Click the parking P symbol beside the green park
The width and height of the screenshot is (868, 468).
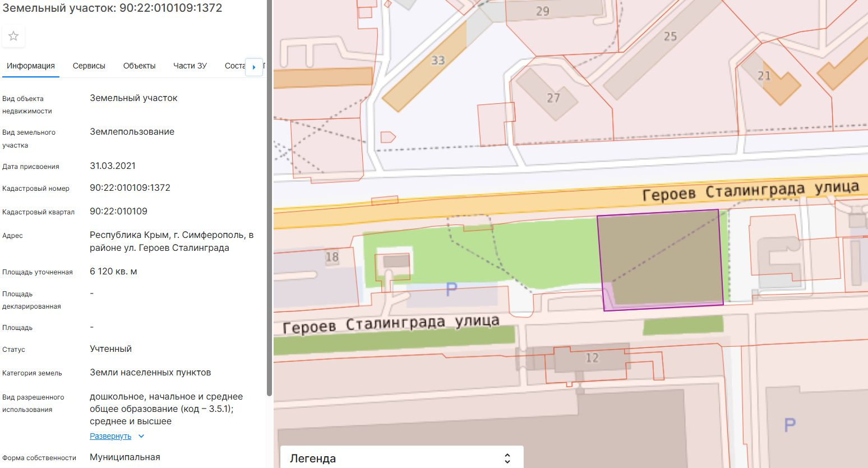tap(451, 290)
